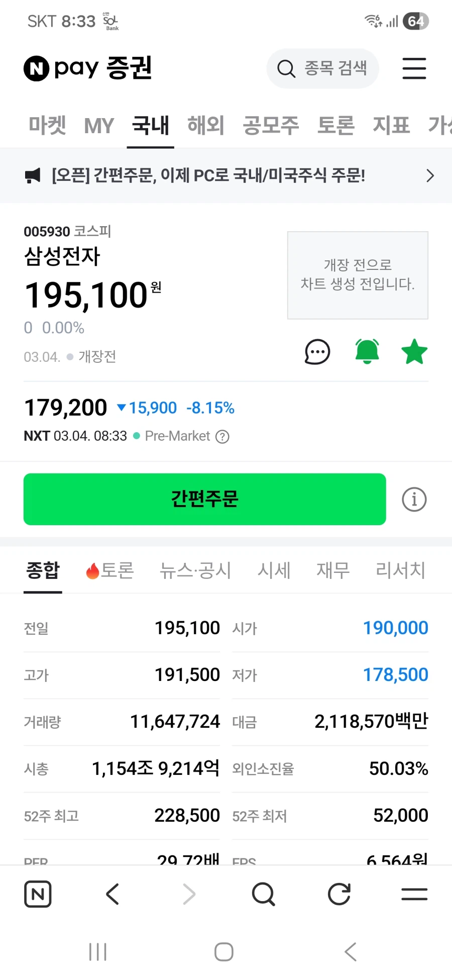Tap the discussion chat bubble icon
Image resolution: width=452 pixels, height=980 pixels.
(x=317, y=352)
